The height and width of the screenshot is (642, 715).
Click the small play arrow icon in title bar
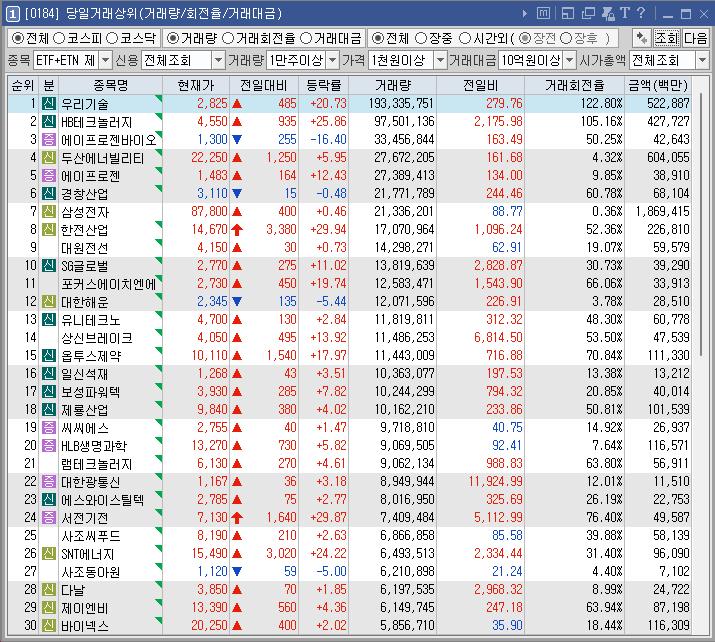tap(525, 14)
